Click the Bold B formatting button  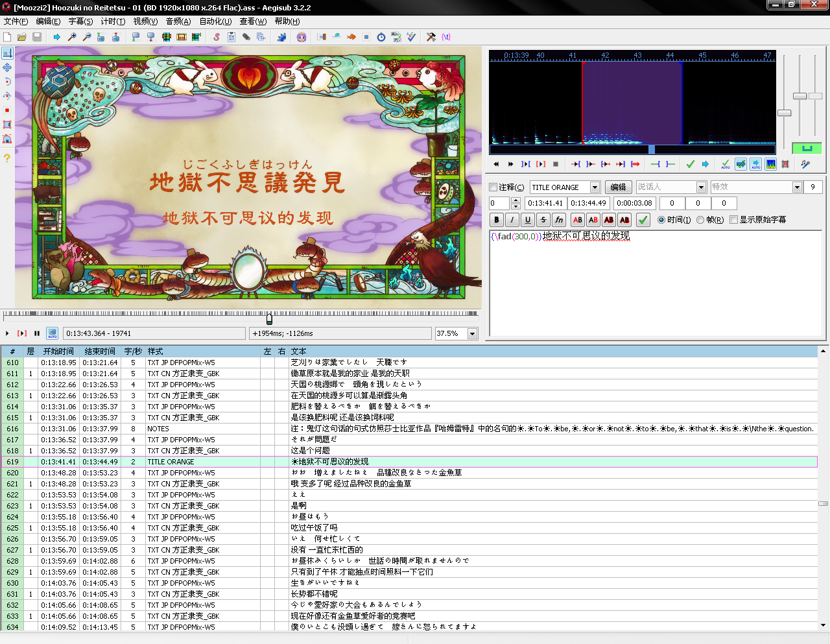(x=497, y=220)
